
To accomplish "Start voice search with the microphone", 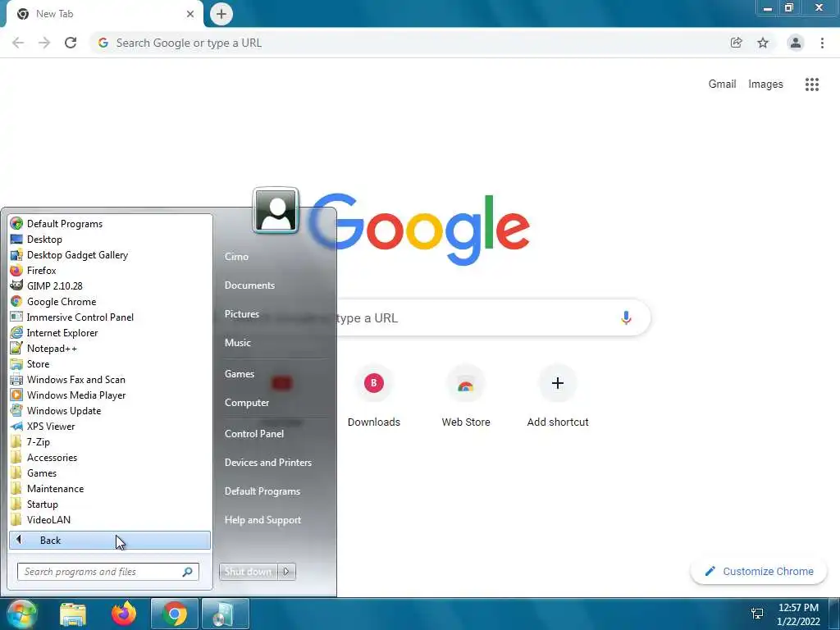I will tap(626, 317).
